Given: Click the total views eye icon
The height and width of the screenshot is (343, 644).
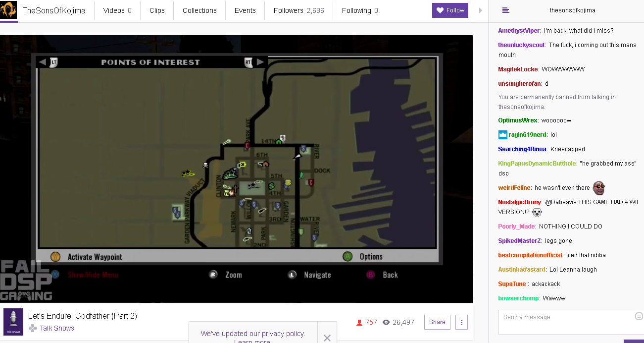Looking at the screenshot, I should (x=387, y=322).
